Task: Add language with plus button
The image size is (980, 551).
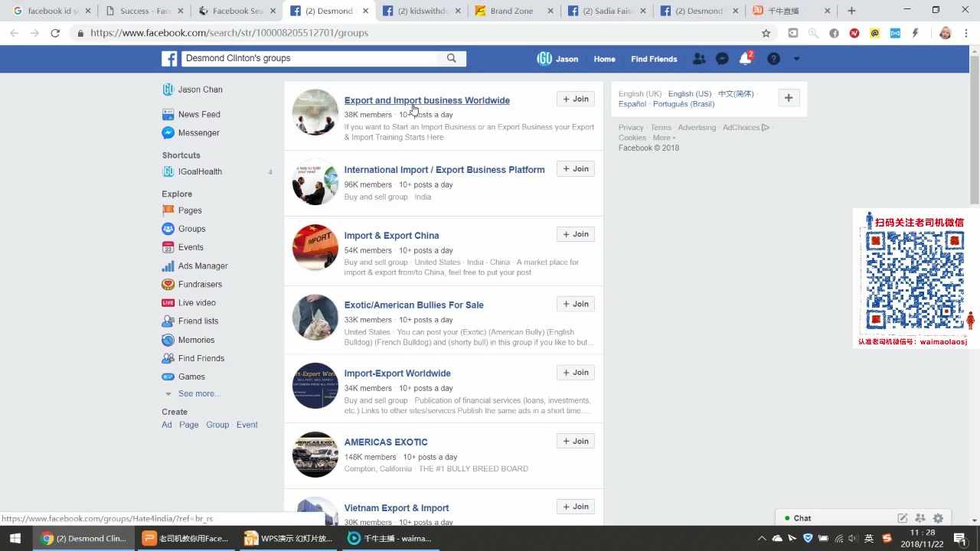Action: point(789,98)
